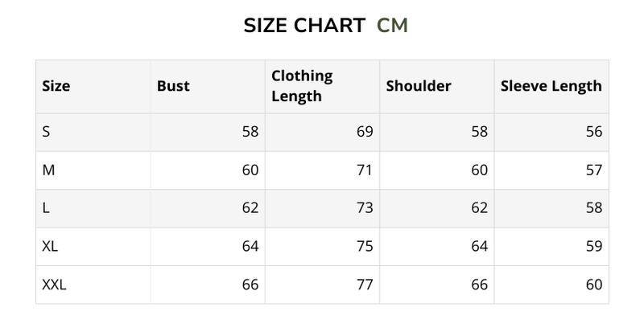The width and height of the screenshot is (644, 332).
Task: Click the XXL size row label
Action: 53,285
